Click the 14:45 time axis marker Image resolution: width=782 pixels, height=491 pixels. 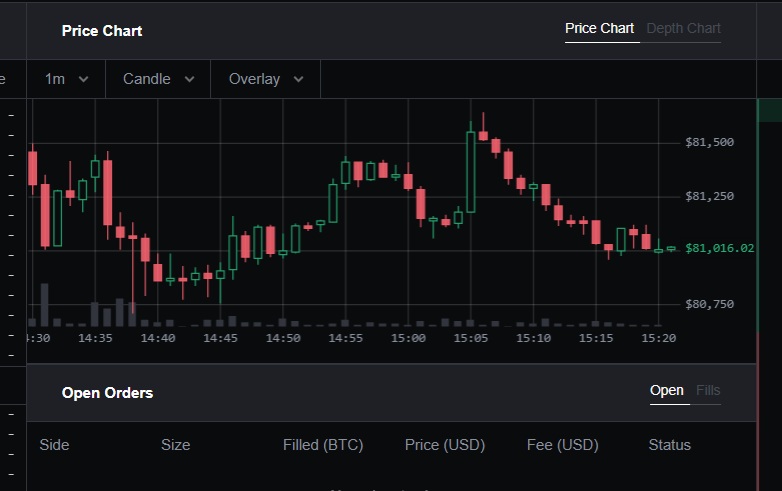(x=220, y=338)
